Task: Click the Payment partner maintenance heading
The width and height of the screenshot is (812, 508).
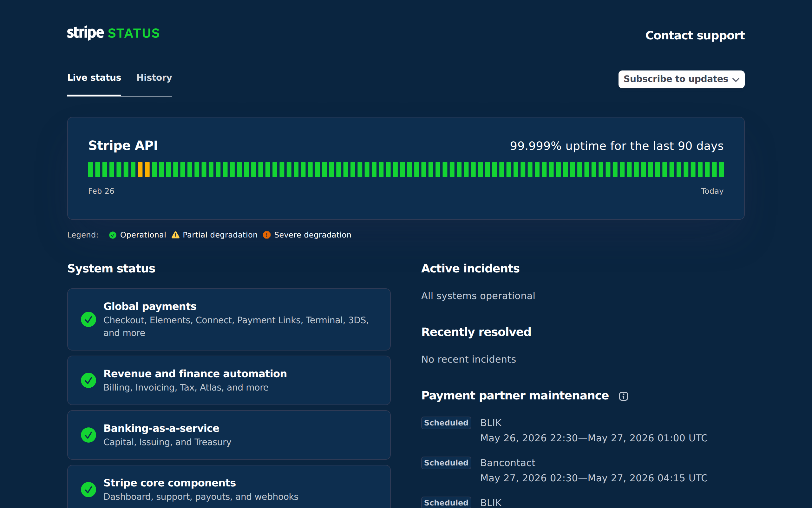Action: coord(515,396)
